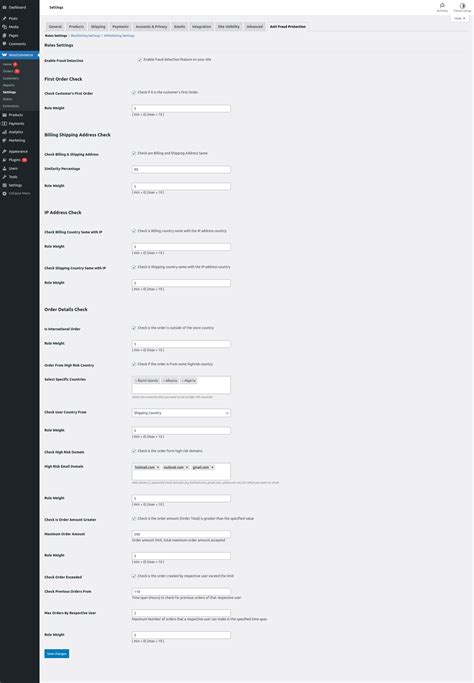Viewport: 474px width, 683px height.
Task: Toggle the Is International Order checkbox
Action: tap(134, 328)
